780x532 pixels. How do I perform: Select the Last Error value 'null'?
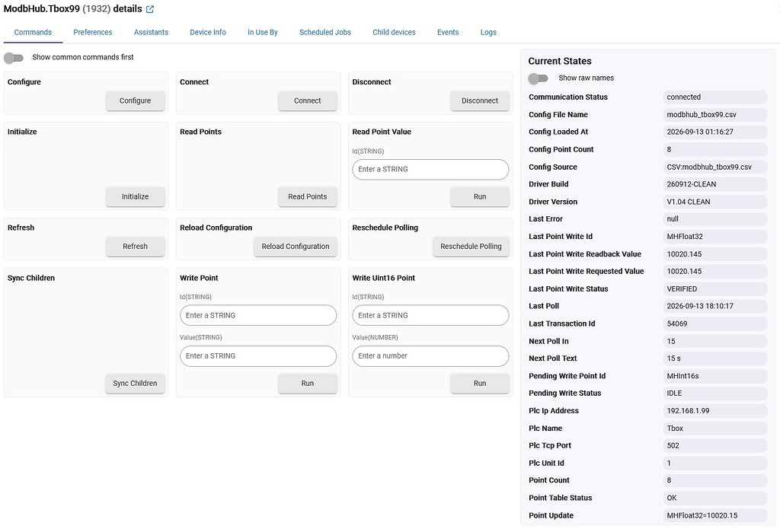(x=714, y=218)
